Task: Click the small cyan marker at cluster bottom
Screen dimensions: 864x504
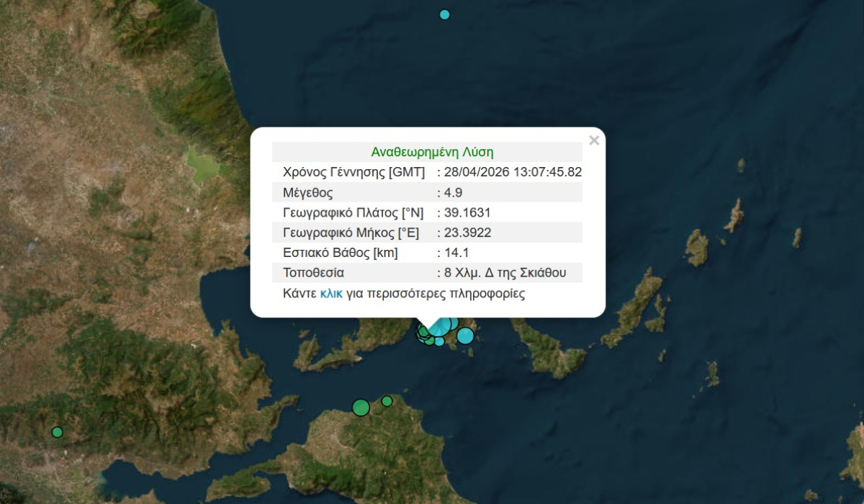Action: [439, 341]
